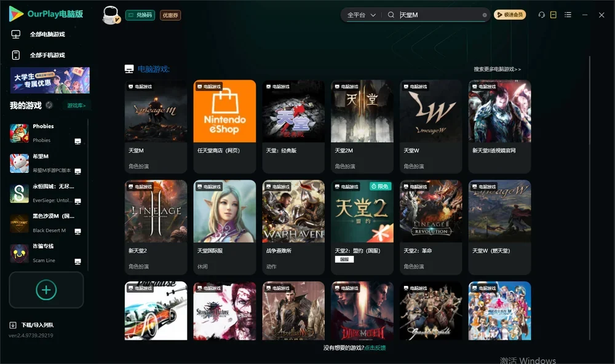Viewport: 615px width, 364px height.
Task: Click the 点击反馈 feedback link
Action: [x=375, y=348]
